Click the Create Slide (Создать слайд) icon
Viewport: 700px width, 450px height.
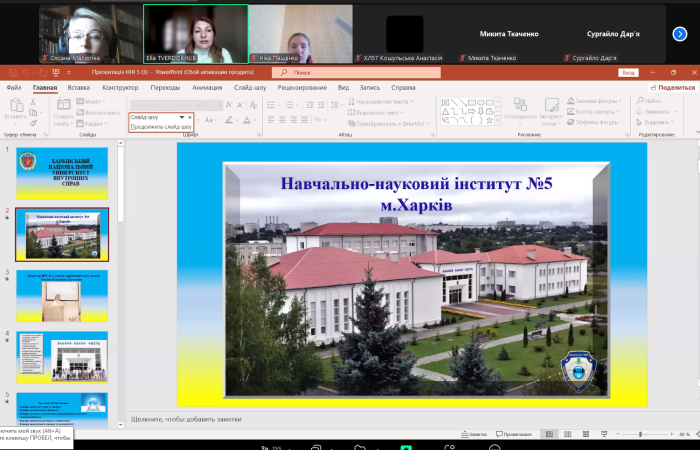tap(63, 106)
